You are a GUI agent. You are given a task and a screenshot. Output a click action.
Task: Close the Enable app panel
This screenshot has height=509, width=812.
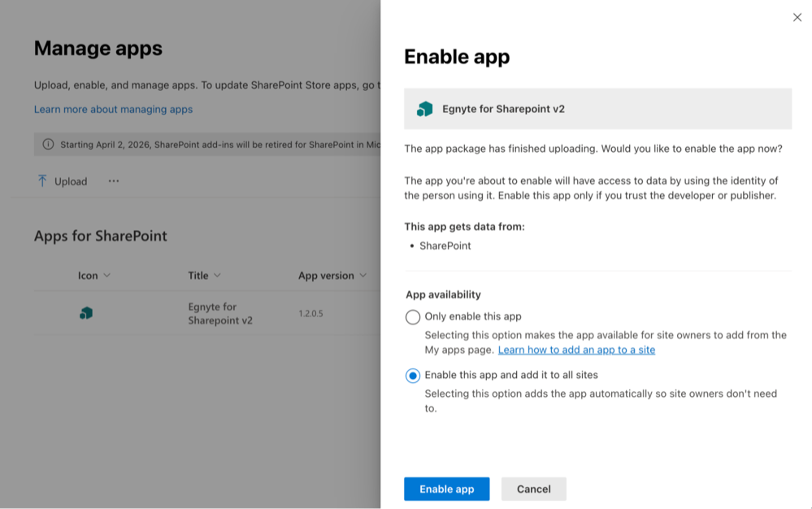click(797, 17)
